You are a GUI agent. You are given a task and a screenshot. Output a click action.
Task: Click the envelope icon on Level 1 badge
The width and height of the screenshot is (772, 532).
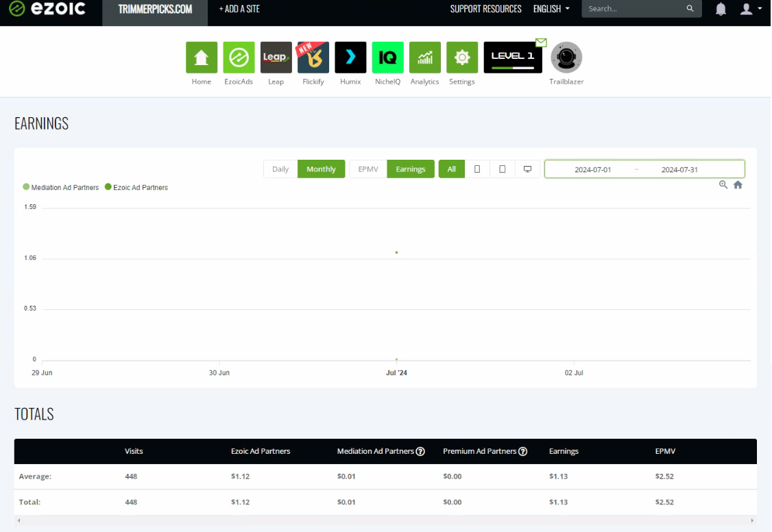coord(541,43)
